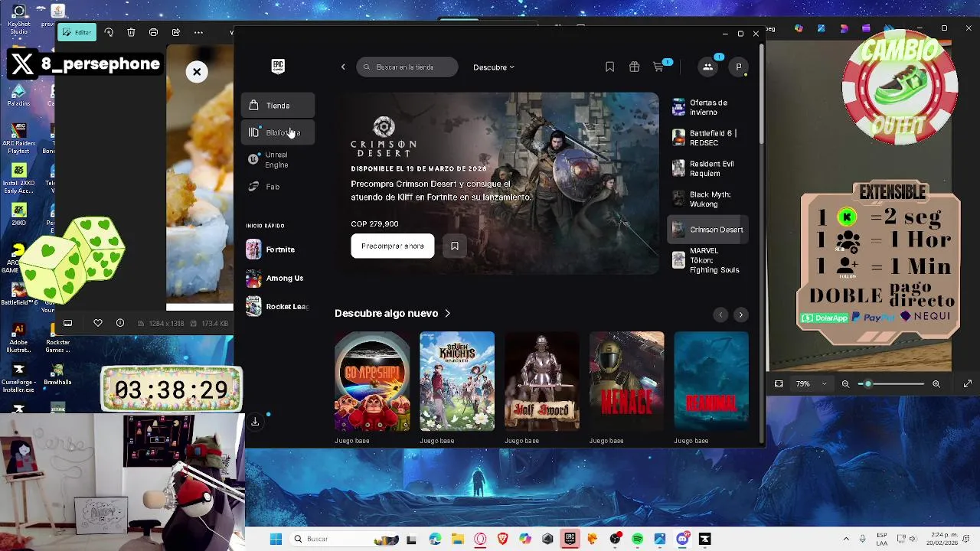Toggle the favorite heart in the Photos window

[x=98, y=323]
